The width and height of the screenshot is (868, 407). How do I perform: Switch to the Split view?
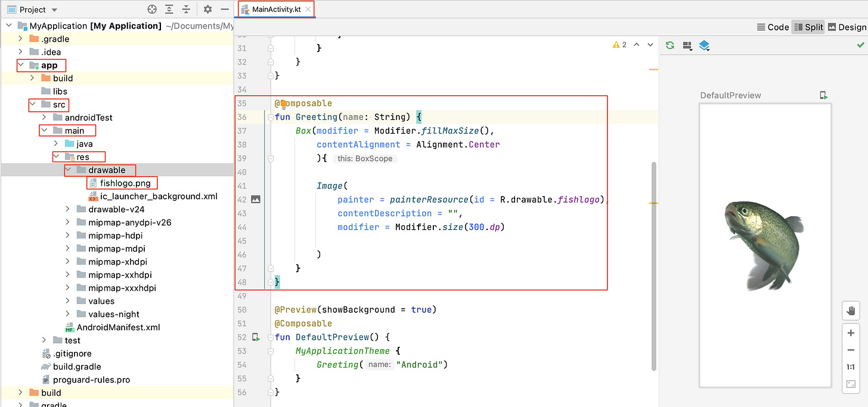(808, 27)
